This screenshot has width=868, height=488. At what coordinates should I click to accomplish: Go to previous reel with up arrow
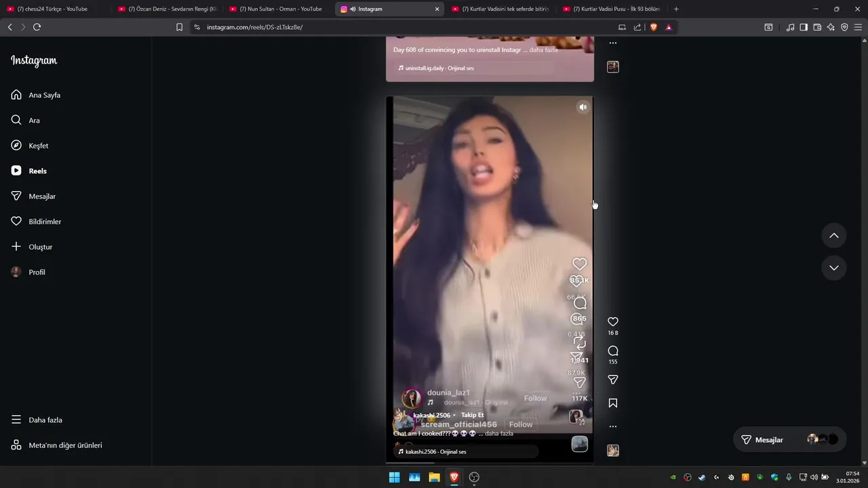(x=834, y=235)
